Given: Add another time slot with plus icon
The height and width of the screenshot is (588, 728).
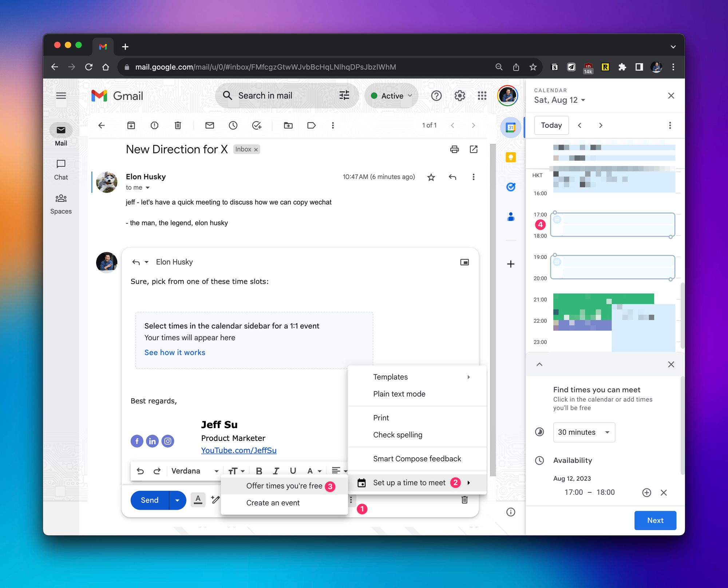Looking at the screenshot, I should pos(646,493).
